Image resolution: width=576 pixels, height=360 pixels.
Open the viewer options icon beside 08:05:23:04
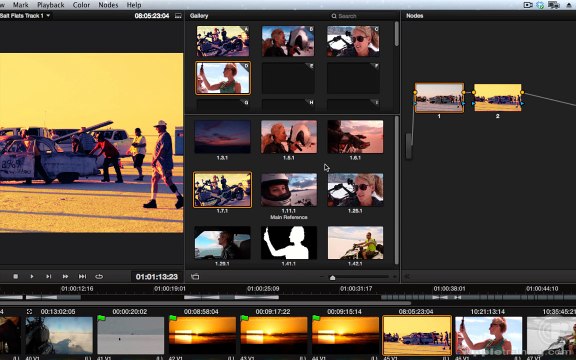[x=178, y=16]
